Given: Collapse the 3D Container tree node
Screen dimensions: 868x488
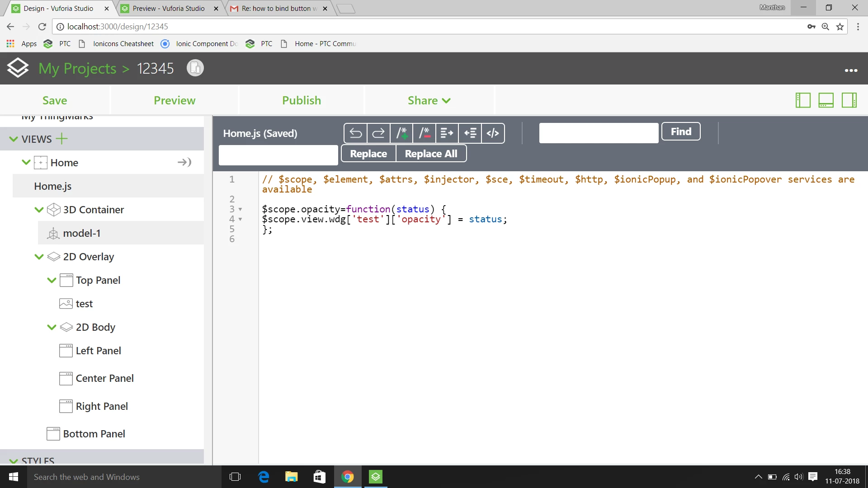Looking at the screenshot, I should click(x=39, y=210).
